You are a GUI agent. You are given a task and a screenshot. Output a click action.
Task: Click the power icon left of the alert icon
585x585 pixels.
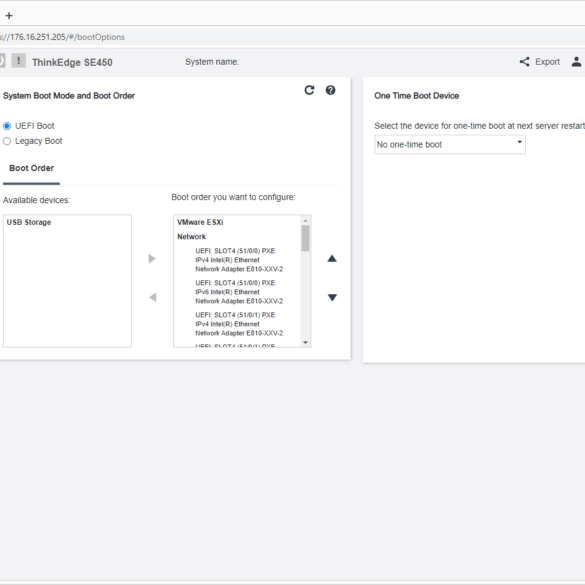(2, 60)
